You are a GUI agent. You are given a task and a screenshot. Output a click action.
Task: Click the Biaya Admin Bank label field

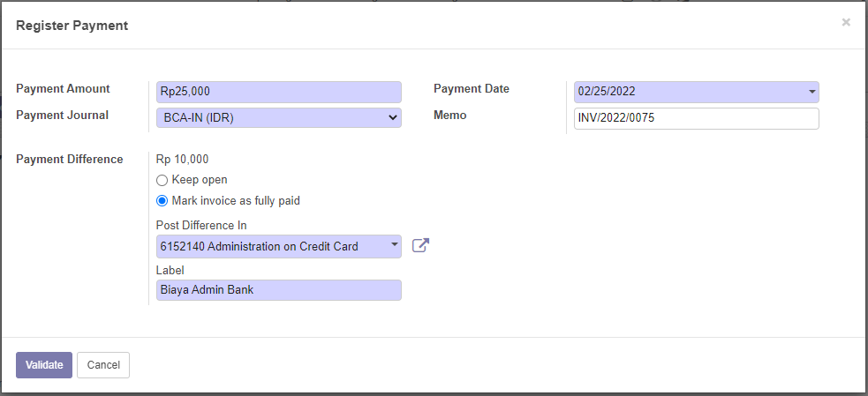(x=278, y=290)
